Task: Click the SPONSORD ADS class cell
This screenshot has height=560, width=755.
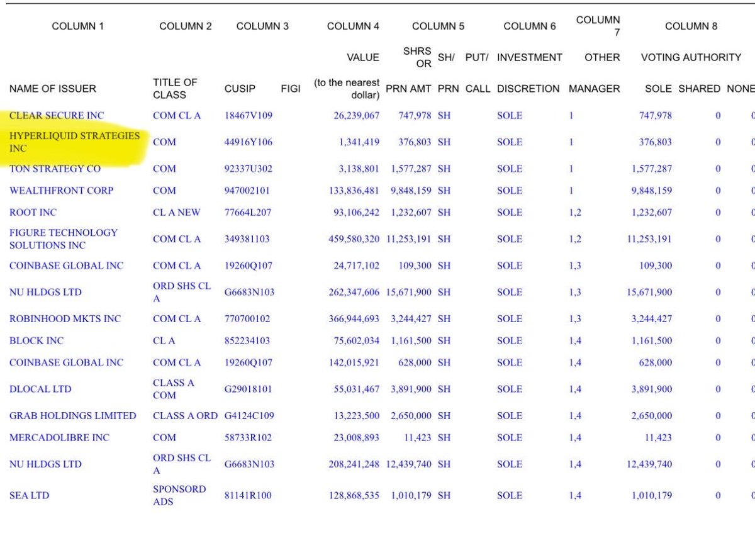Action: coord(179,496)
